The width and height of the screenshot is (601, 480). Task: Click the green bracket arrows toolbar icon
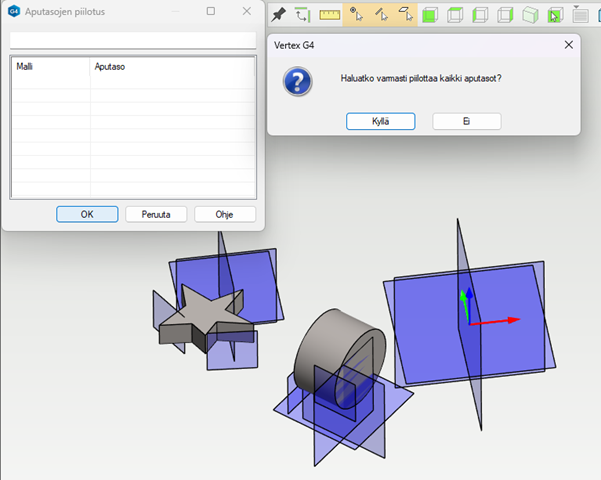tap(303, 15)
